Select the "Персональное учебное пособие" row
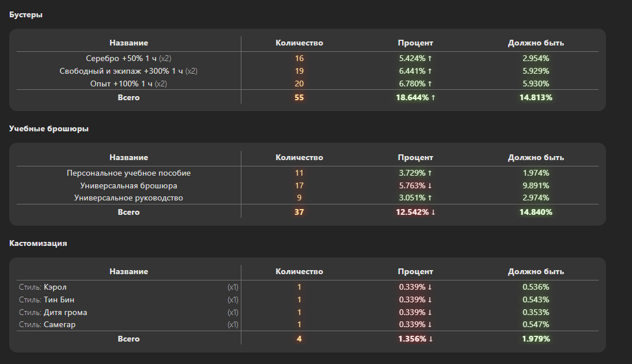 tap(128, 173)
